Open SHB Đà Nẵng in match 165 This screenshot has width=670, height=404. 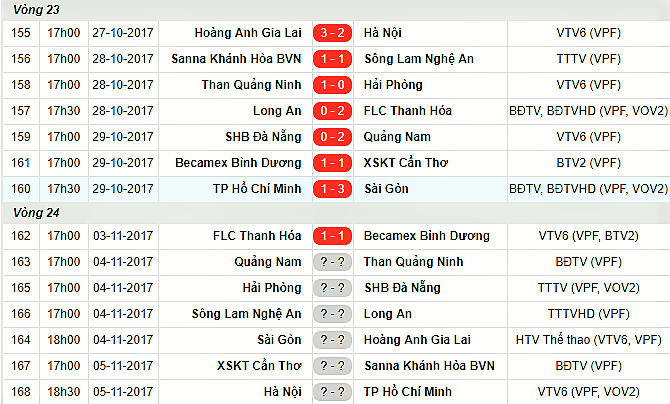[402, 288]
